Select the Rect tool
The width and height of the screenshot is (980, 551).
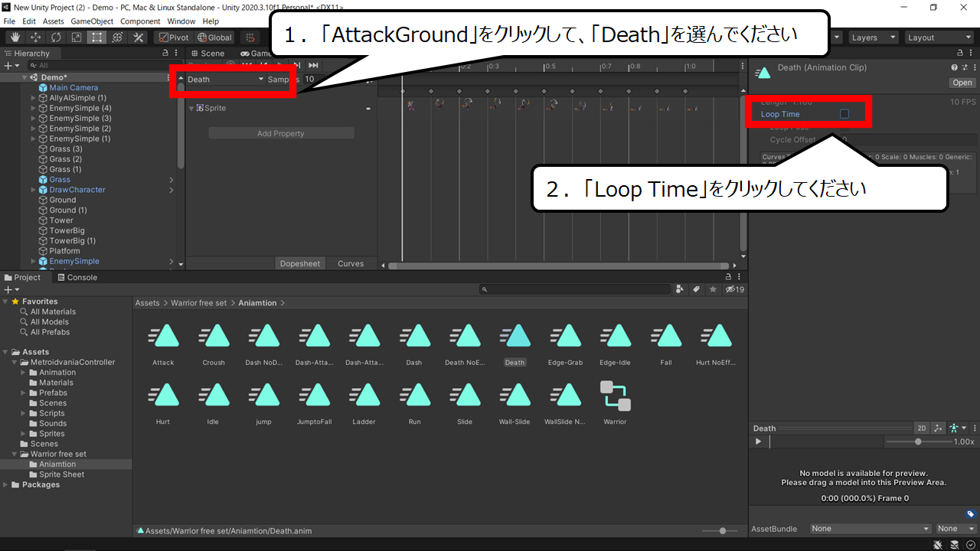point(97,37)
